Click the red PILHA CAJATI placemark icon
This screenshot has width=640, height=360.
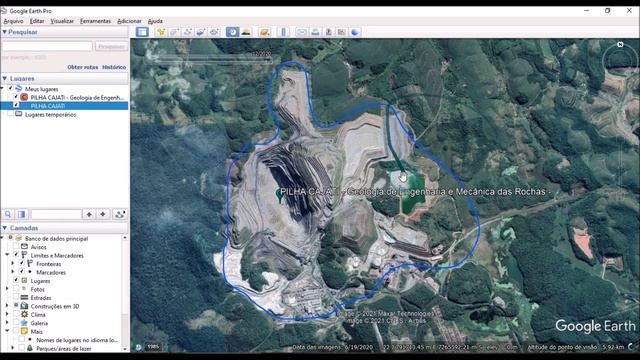pyautogui.click(x=24, y=97)
